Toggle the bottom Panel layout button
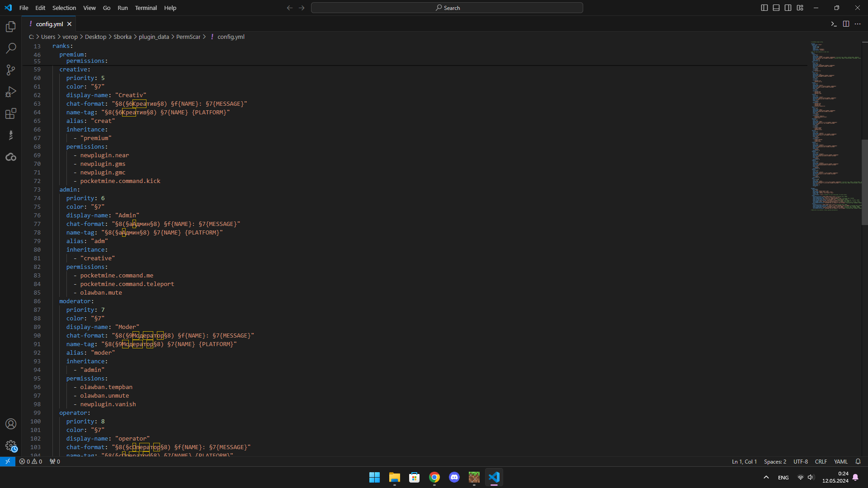This screenshot has height=488, width=868. (776, 8)
